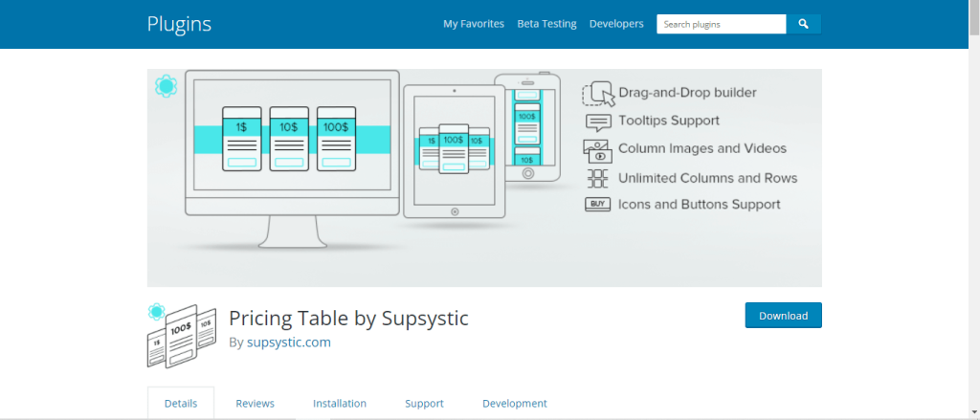Switch to the Details tab
The height and width of the screenshot is (420, 980).
(181, 403)
